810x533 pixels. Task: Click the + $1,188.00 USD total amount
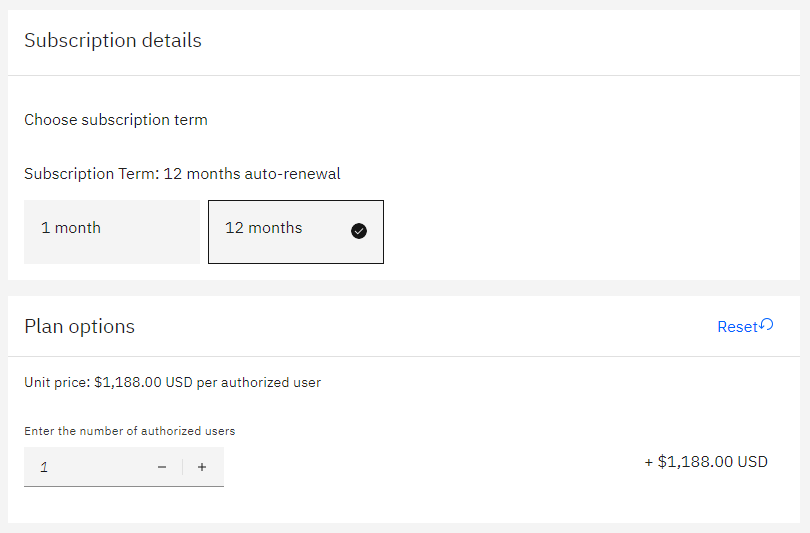coord(706,462)
